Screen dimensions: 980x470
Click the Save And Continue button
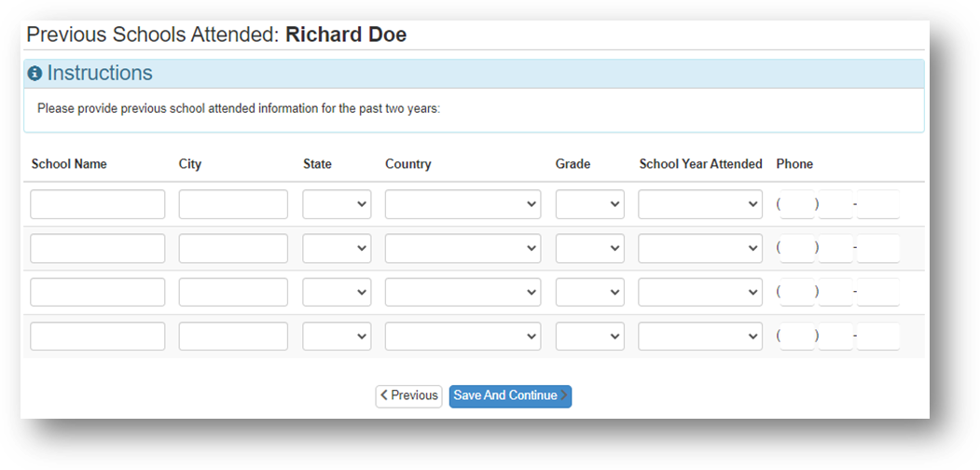tap(510, 396)
